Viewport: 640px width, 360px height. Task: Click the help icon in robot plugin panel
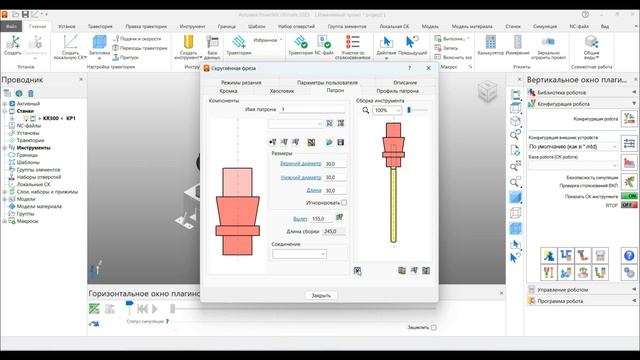pyautogui.click(x=629, y=256)
